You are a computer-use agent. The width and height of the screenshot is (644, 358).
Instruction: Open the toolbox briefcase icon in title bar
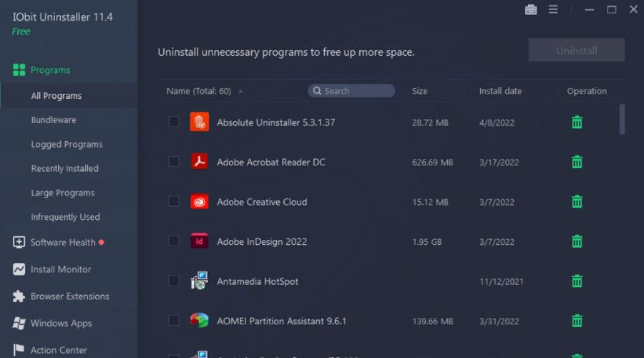click(530, 9)
